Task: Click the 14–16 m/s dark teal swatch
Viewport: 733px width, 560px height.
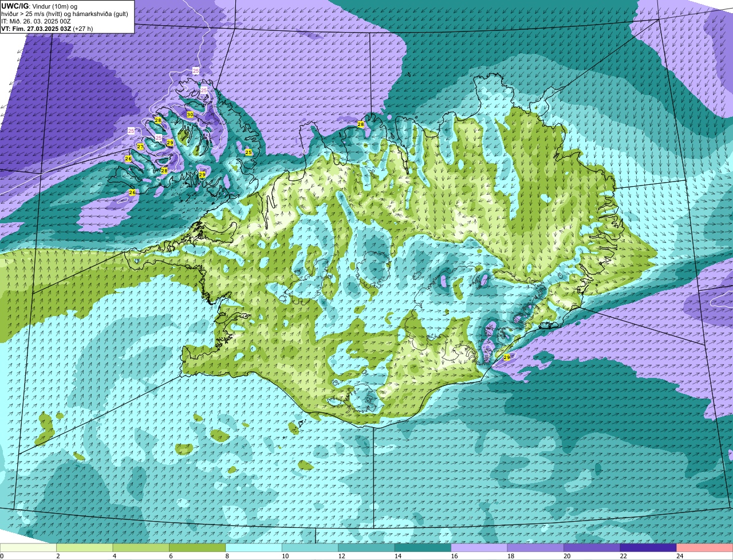Action: [423, 547]
